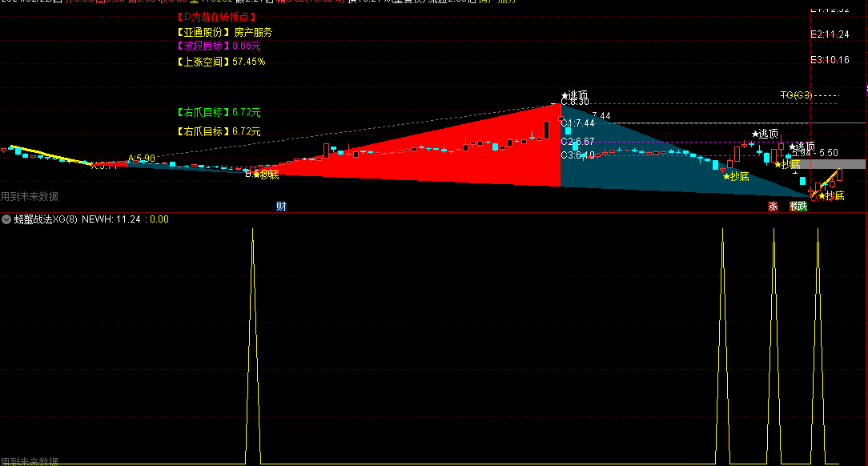Click the 抄底 marker beside point D

pyautogui.click(x=831, y=196)
